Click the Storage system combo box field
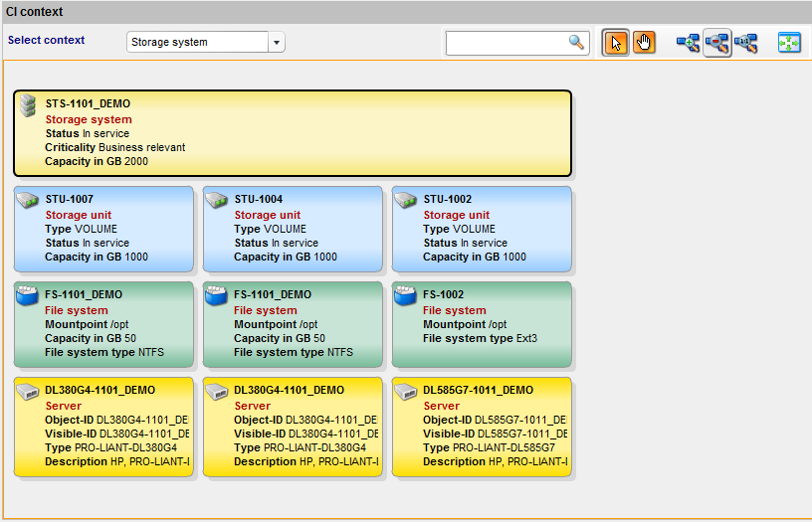 click(x=198, y=42)
